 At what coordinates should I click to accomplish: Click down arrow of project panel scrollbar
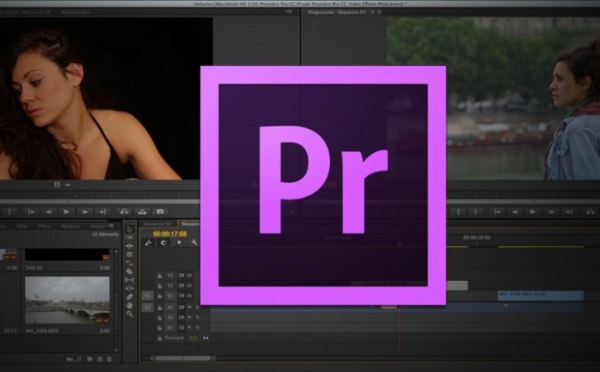click(x=116, y=350)
